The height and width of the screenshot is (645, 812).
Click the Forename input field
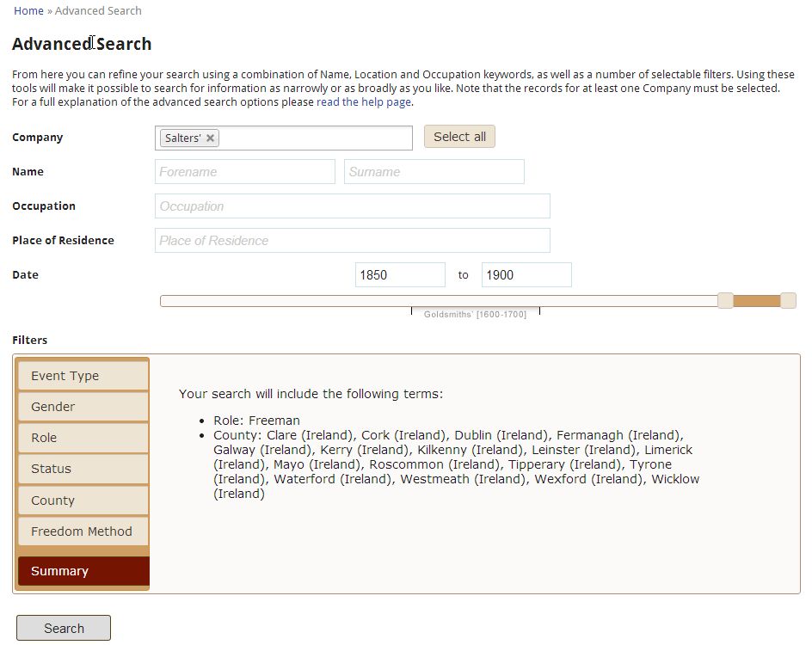245,172
